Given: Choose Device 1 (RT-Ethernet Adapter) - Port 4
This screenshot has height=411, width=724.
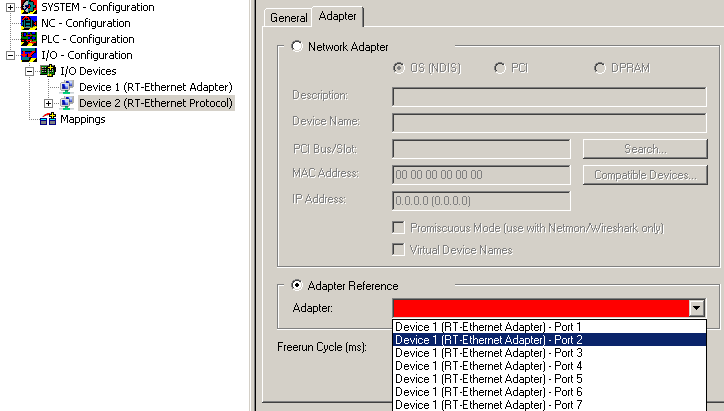Looking at the screenshot, I should (x=549, y=365).
